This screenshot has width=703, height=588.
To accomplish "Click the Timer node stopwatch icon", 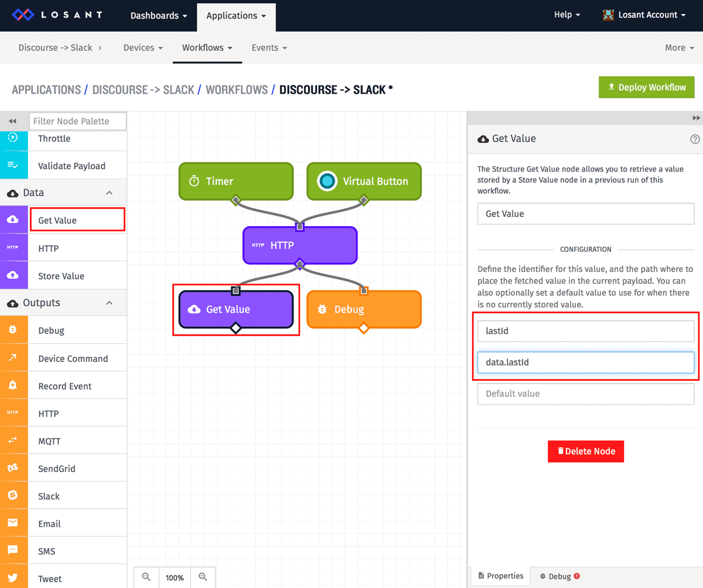I will tap(194, 182).
